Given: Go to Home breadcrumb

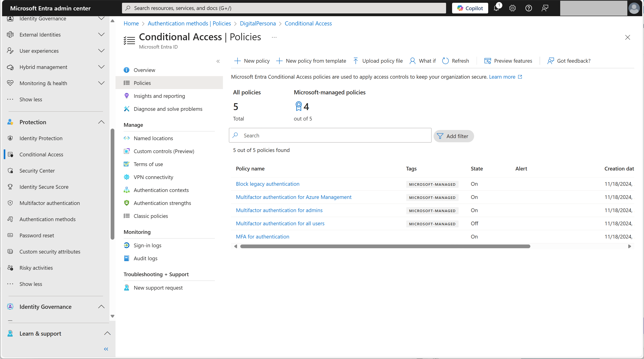Looking at the screenshot, I should tap(131, 24).
